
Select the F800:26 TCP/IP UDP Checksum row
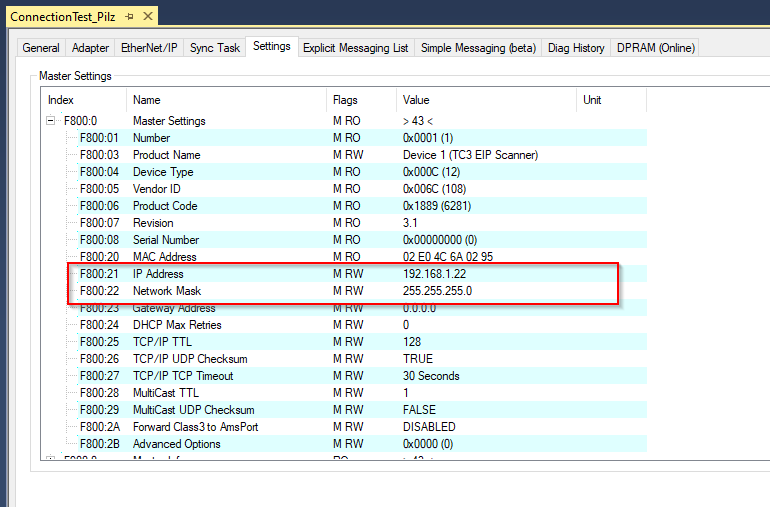point(362,359)
